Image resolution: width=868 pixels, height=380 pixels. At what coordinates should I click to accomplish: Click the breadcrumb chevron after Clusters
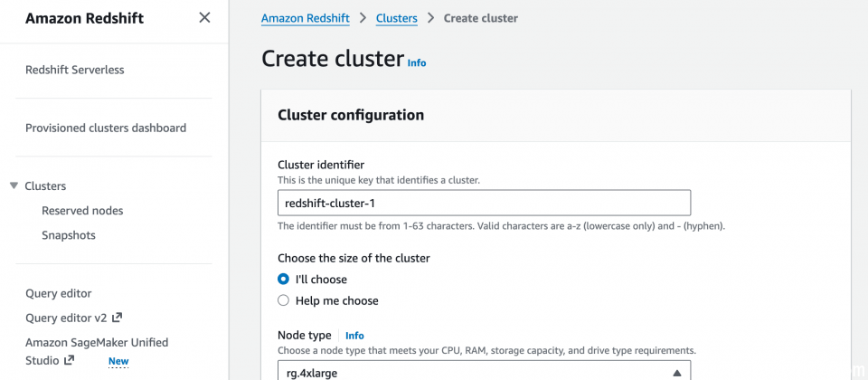tap(430, 18)
